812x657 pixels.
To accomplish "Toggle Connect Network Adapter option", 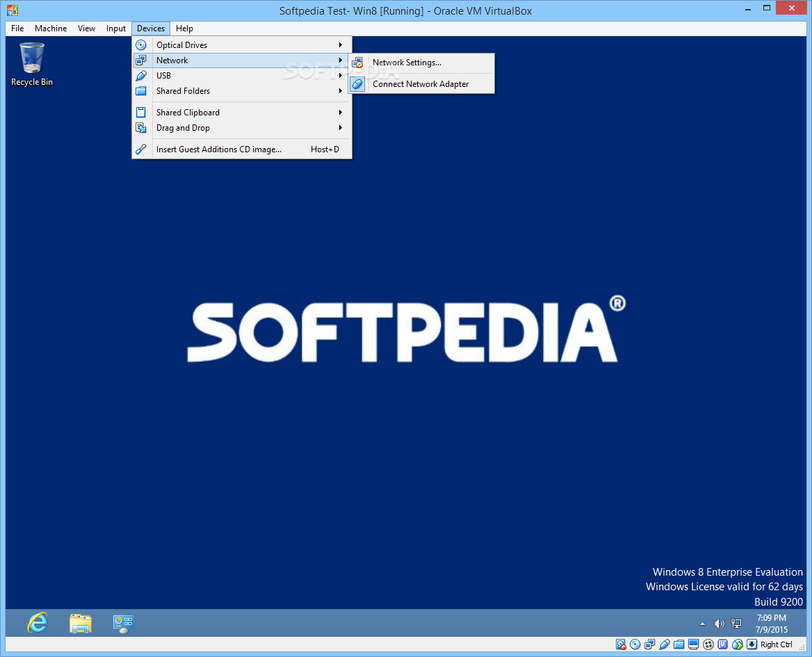I will 421,84.
